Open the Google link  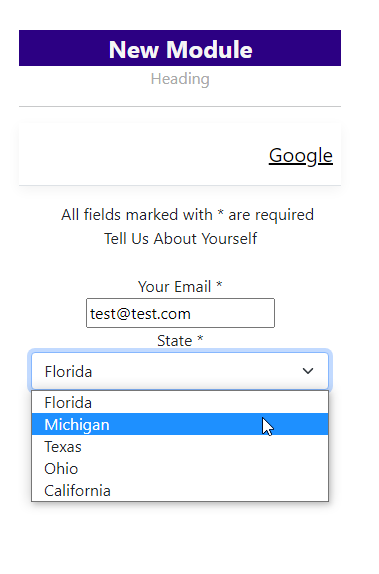pyautogui.click(x=301, y=156)
